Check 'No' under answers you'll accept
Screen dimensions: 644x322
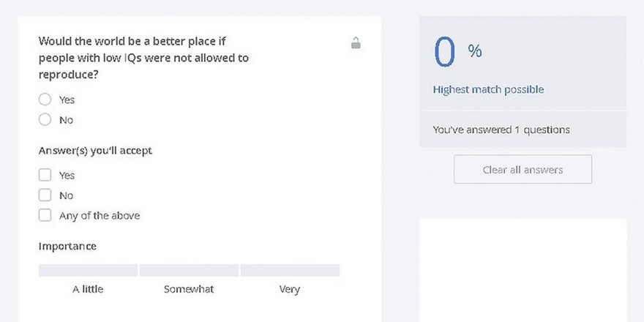point(45,195)
